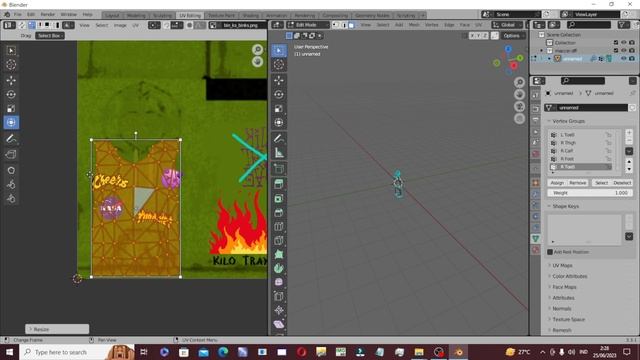Open the Global transform orientation dropdown
Viewport: 640px width, 360px height.
pos(507,25)
